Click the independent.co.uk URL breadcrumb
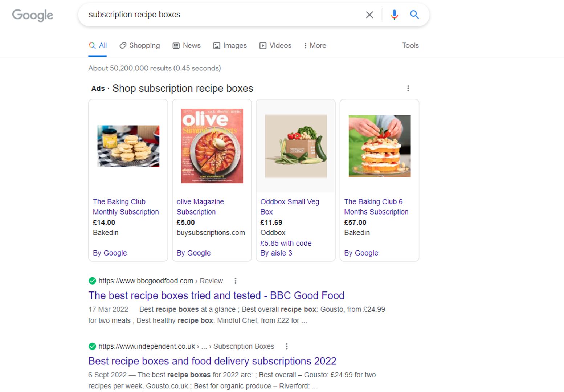 pyautogui.click(x=186, y=347)
